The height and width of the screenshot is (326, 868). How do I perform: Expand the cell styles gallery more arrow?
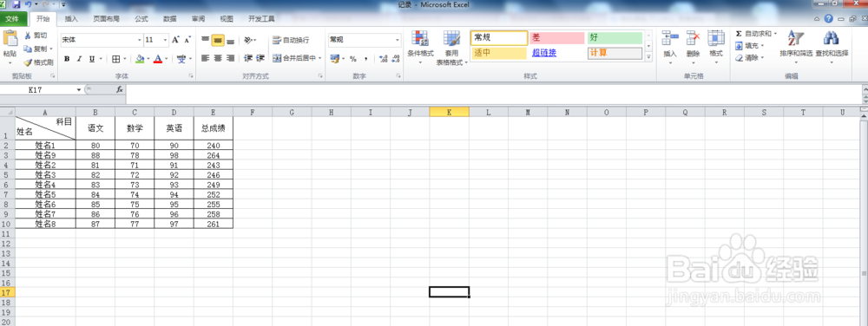tap(649, 57)
